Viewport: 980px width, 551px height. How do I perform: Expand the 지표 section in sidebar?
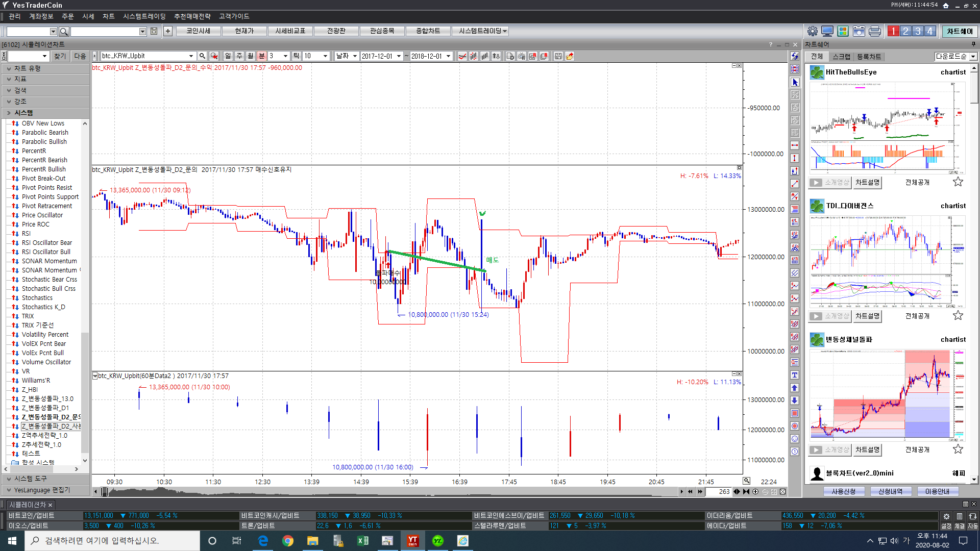[x=20, y=79]
